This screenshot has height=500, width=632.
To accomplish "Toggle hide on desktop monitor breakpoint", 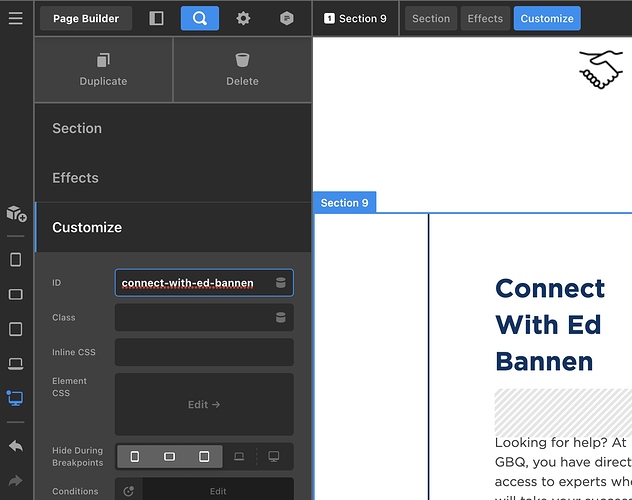I will pyautogui.click(x=274, y=456).
